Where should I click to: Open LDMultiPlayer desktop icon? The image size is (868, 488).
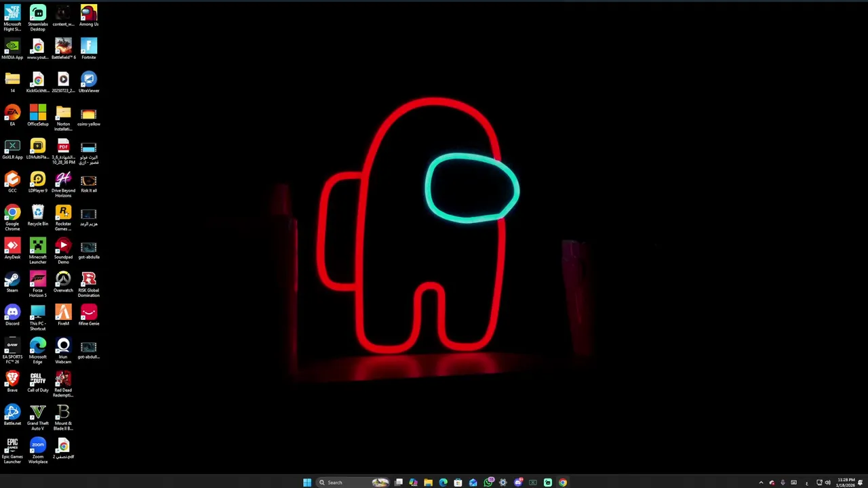tap(38, 148)
